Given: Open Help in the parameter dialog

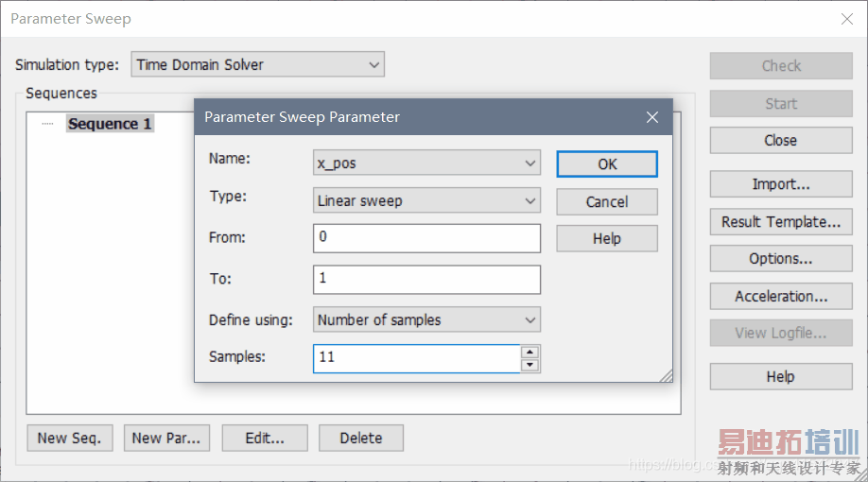Looking at the screenshot, I should (x=607, y=238).
